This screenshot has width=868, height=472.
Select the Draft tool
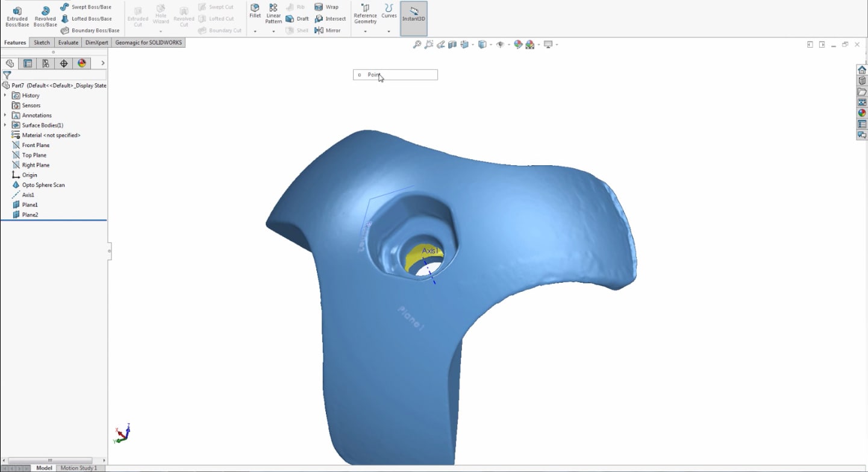[x=298, y=19]
